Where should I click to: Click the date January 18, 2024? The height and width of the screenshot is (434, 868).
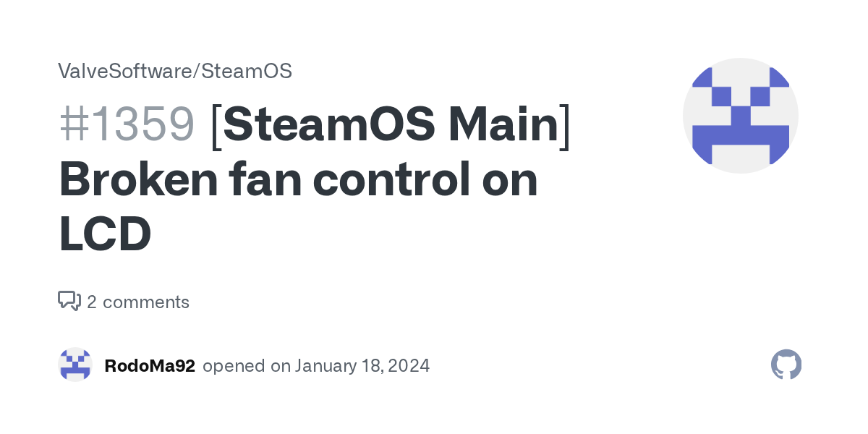[x=362, y=366]
